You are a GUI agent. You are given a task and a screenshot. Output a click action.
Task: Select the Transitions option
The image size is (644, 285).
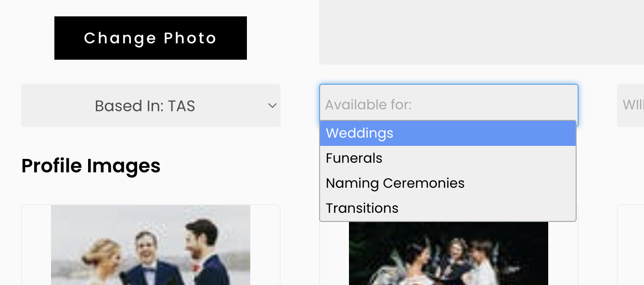point(448,208)
